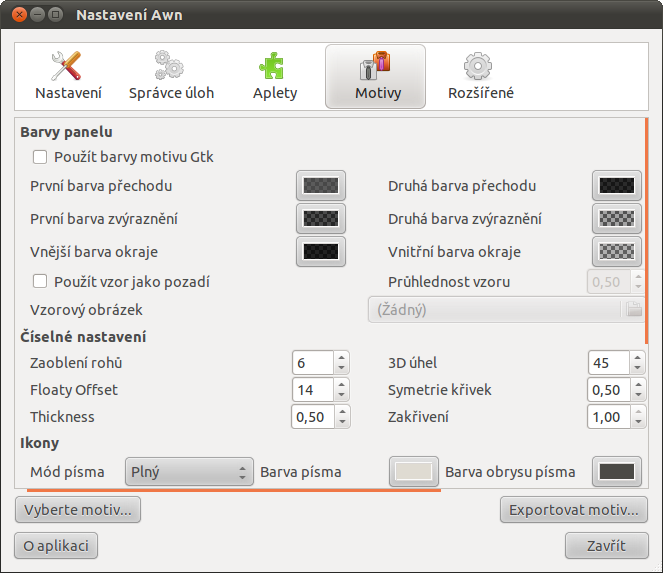This screenshot has height=573, width=663.
Task: Decrease Thickness value with down arrow
Action: (342, 422)
